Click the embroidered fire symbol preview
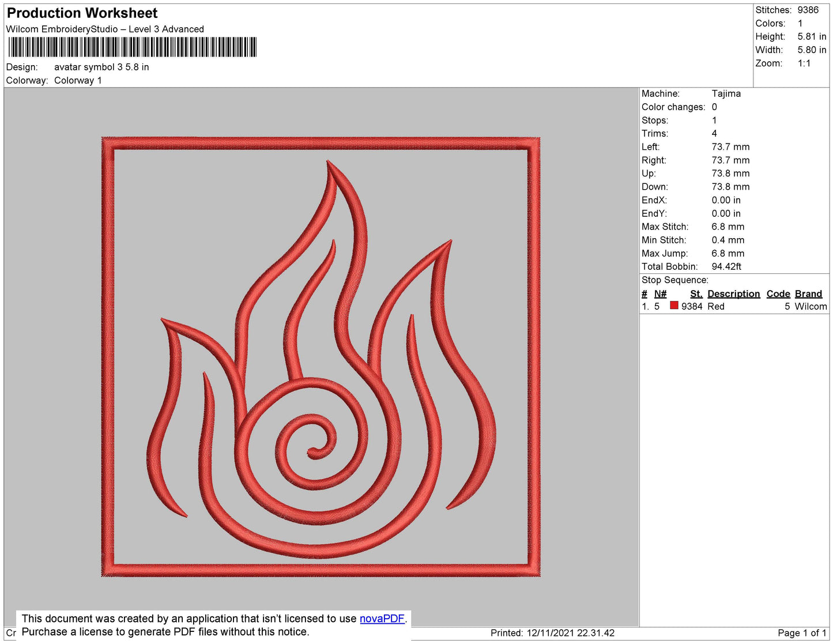This screenshot has width=833, height=644. [x=321, y=357]
